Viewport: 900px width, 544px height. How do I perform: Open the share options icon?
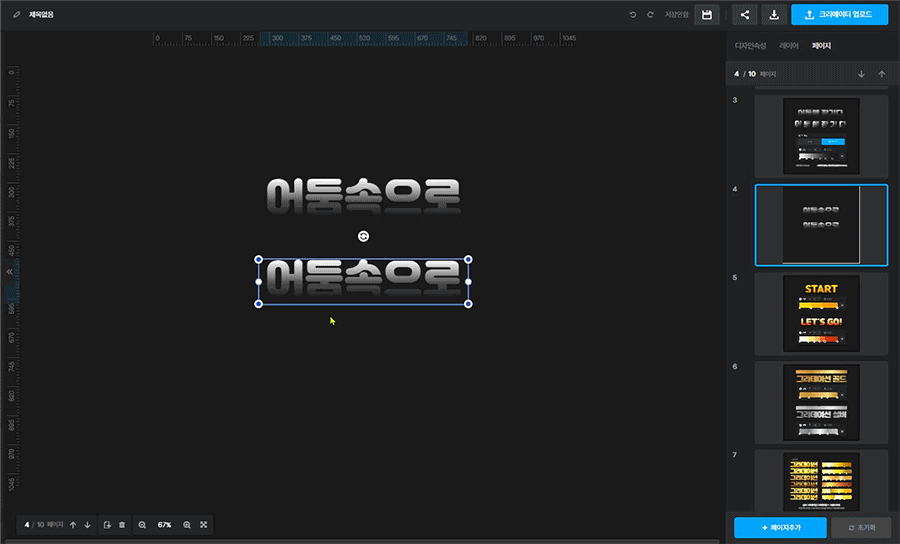[x=746, y=15]
